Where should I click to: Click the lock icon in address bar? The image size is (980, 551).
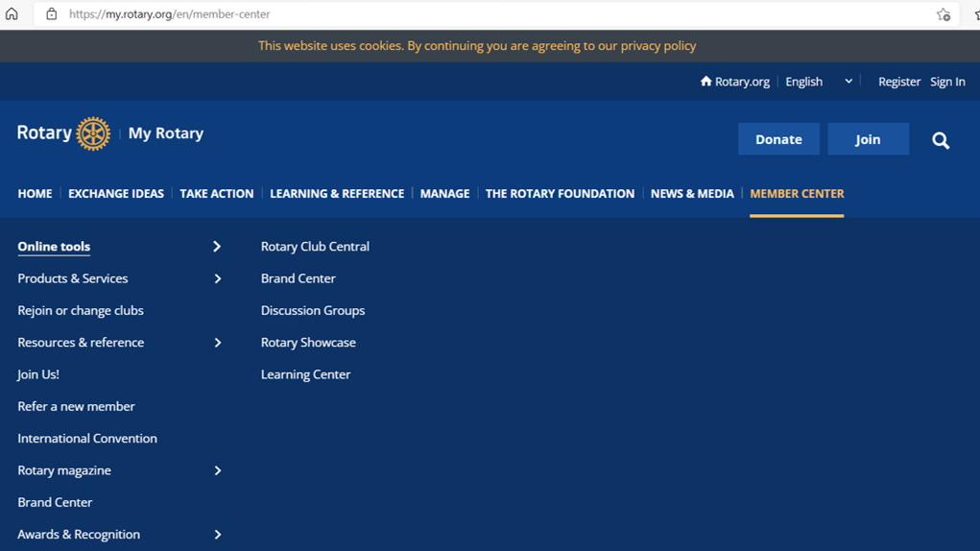pos(52,13)
